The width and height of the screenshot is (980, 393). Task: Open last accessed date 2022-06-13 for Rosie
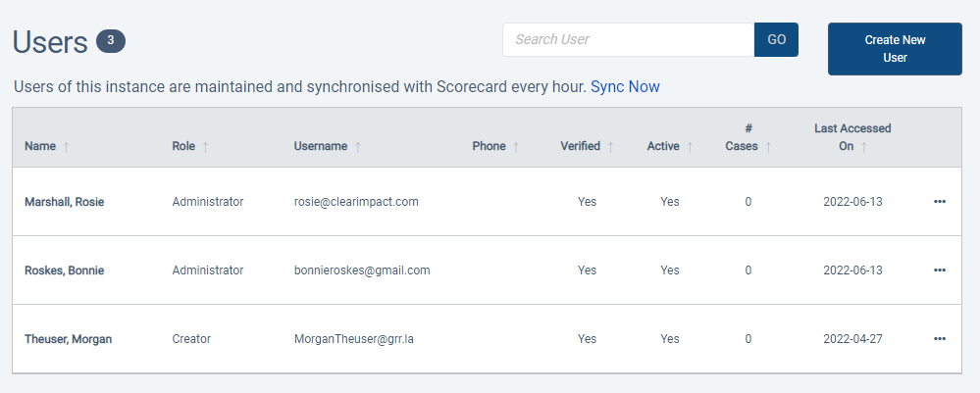(852, 202)
